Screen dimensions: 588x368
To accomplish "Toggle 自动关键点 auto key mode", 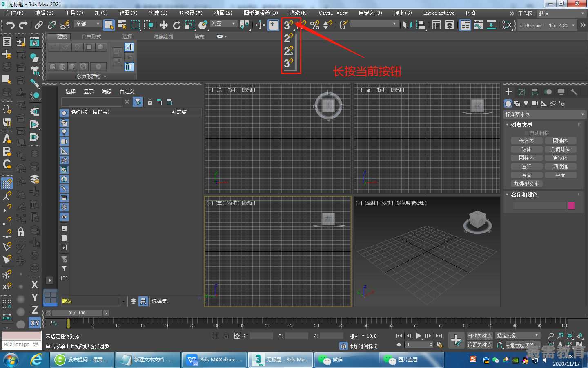I will click(x=480, y=336).
